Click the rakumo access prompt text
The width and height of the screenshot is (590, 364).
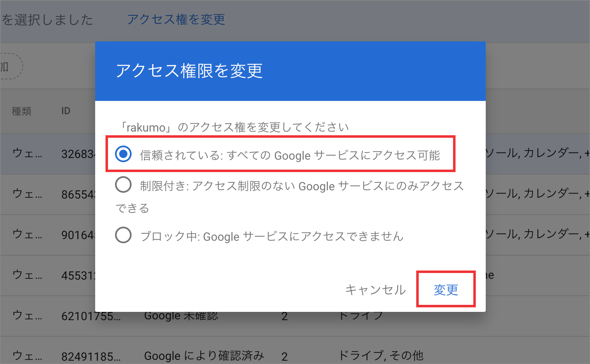click(233, 127)
